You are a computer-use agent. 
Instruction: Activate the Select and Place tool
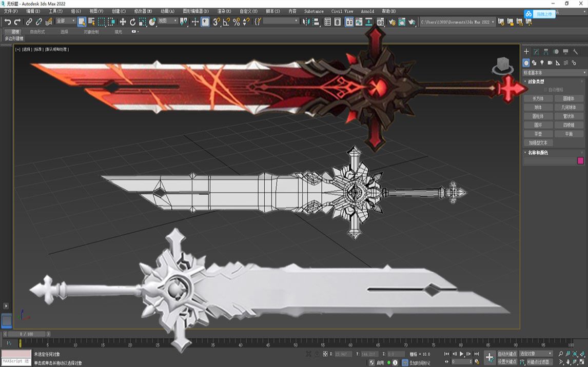[x=152, y=22]
